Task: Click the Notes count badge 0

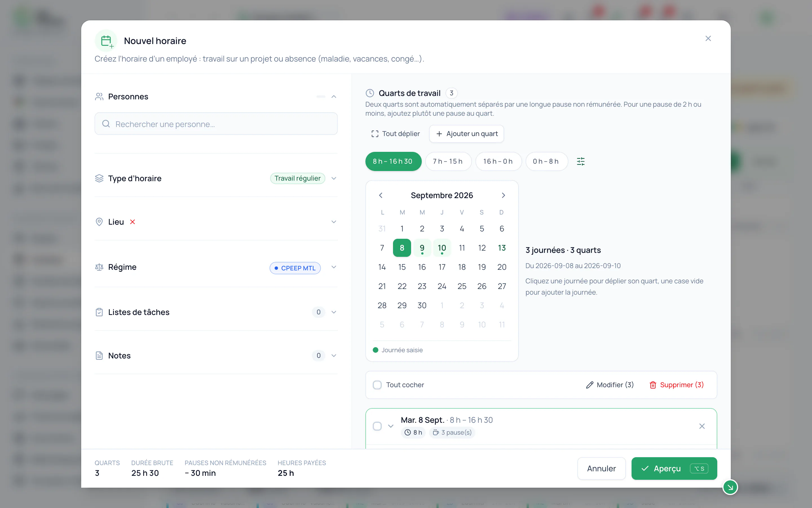Action: tap(318, 356)
